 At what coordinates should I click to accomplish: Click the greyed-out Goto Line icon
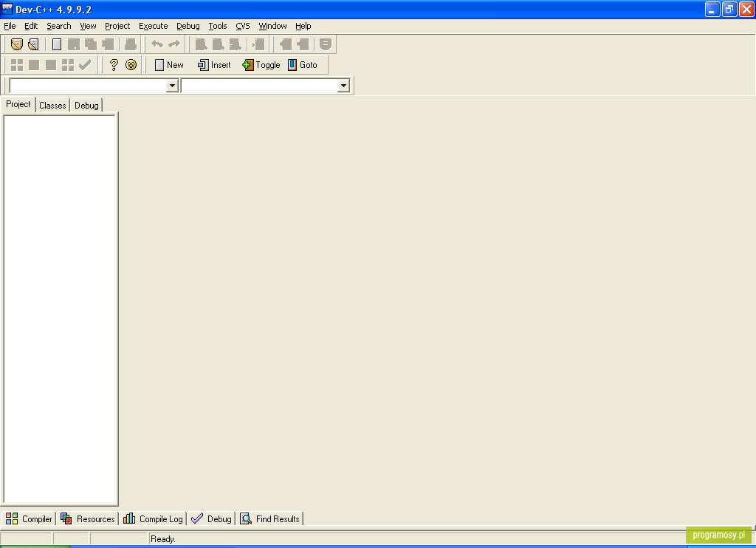[258, 44]
